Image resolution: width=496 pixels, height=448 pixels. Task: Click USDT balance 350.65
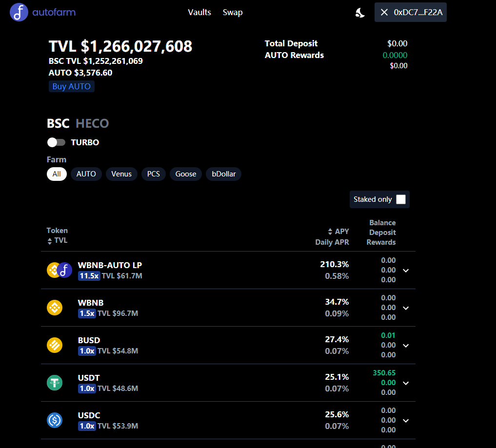tap(384, 373)
